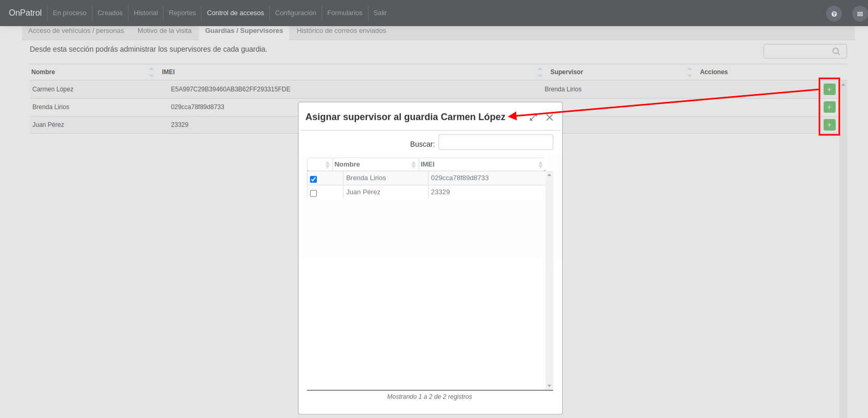Open the Reportes menu
The width and height of the screenshot is (868, 418).
click(182, 13)
